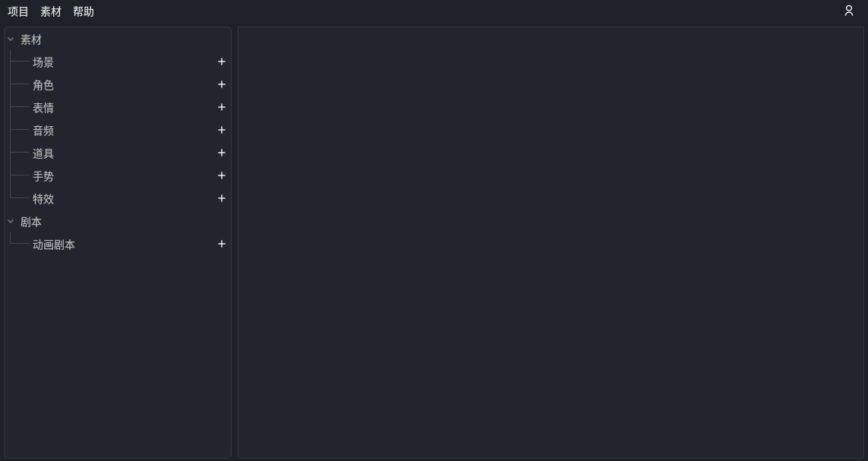Add an audio asset via the 音频 plus icon
This screenshot has height=461, width=868.
[x=221, y=130]
